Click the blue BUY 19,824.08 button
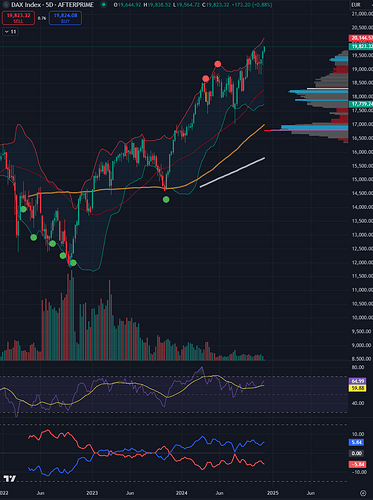373x500 pixels. [65, 18]
